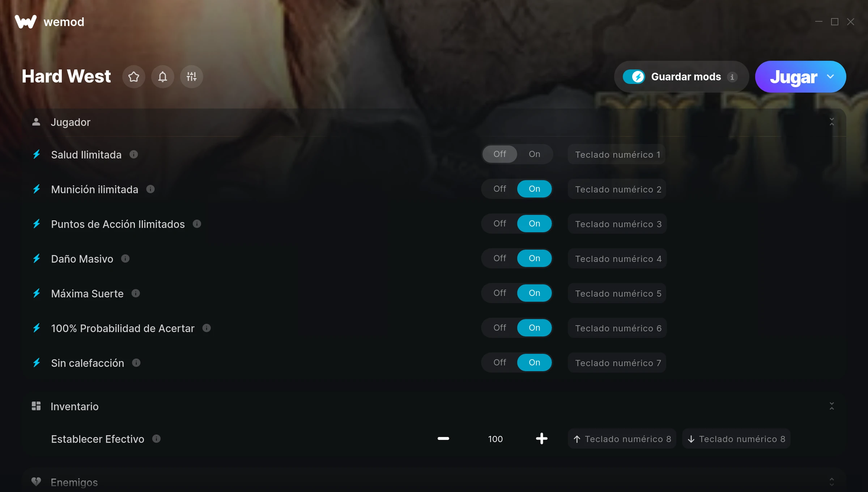868x492 pixels.
Task: Collapse the Inventario section
Action: [832, 406]
